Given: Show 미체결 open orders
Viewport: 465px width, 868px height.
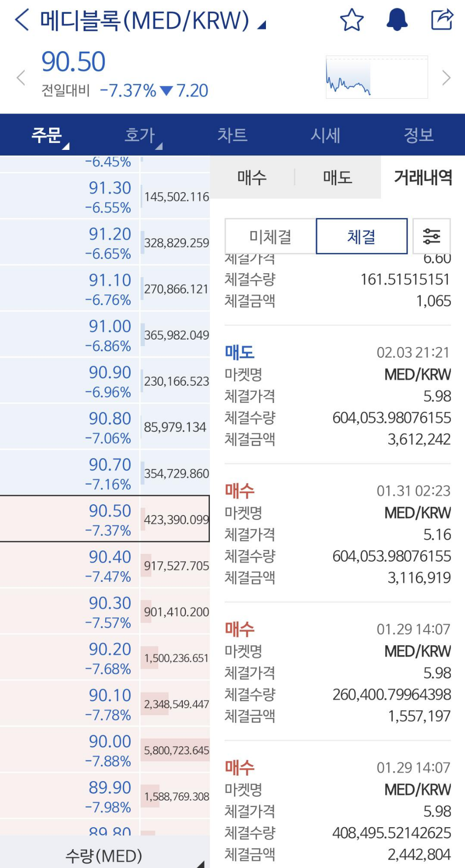Looking at the screenshot, I should point(270,236).
